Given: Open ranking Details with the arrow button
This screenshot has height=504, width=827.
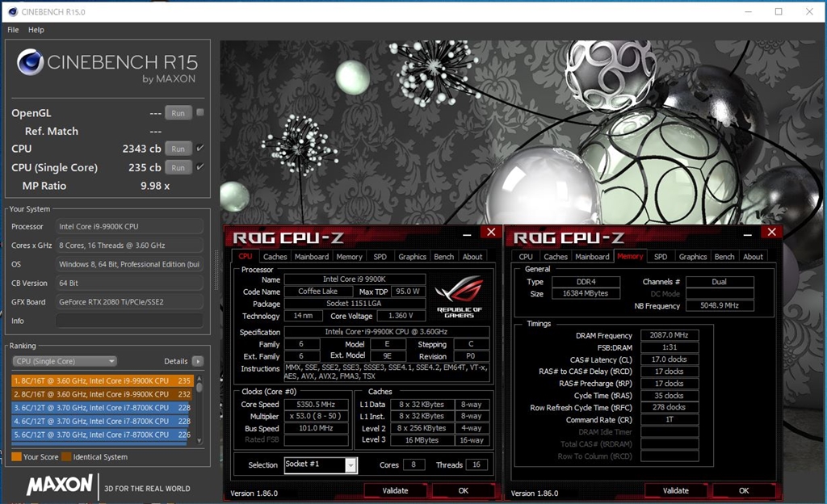Looking at the screenshot, I should [198, 361].
